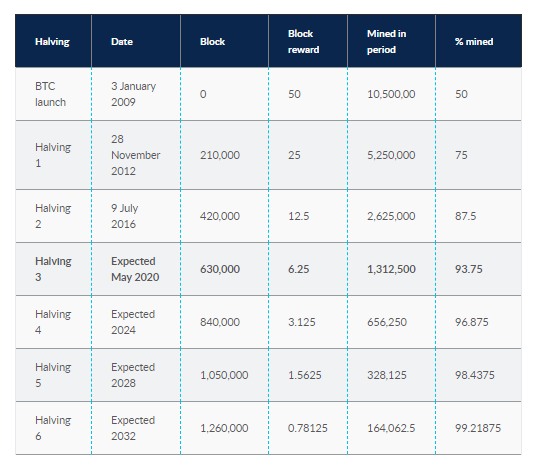Click the 98.4375 percent mined cell
Viewport: 541px width, 471px height.
click(474, 375)
